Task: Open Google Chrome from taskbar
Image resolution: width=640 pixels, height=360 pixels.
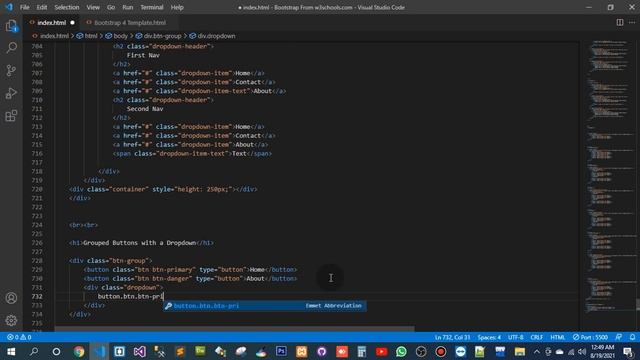Action: (79, 351)
